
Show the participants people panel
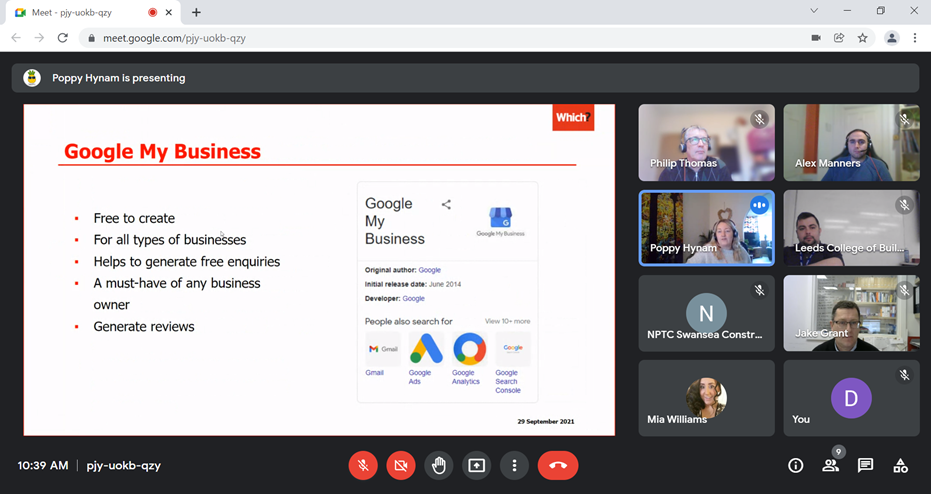click(830, 465)
